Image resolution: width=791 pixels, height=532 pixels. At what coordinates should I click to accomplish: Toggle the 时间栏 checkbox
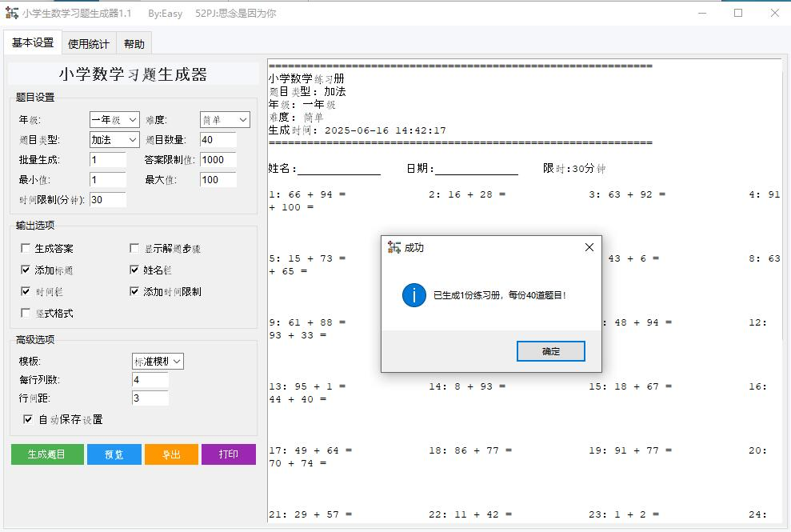[26, 291]
